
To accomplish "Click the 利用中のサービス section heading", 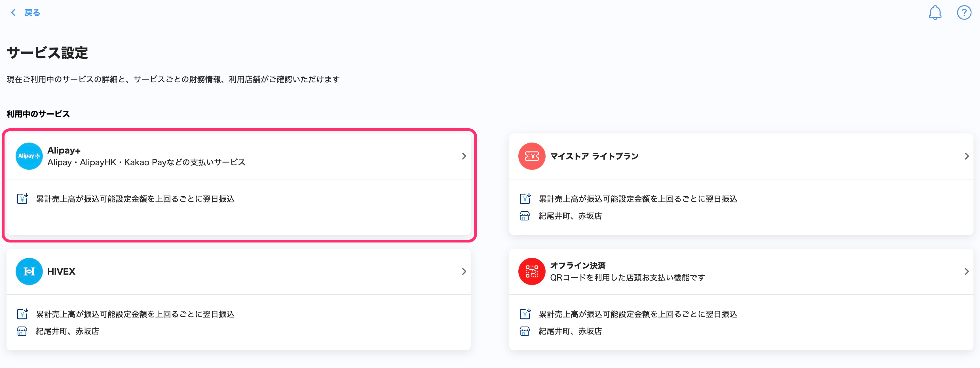I will 38,113.
